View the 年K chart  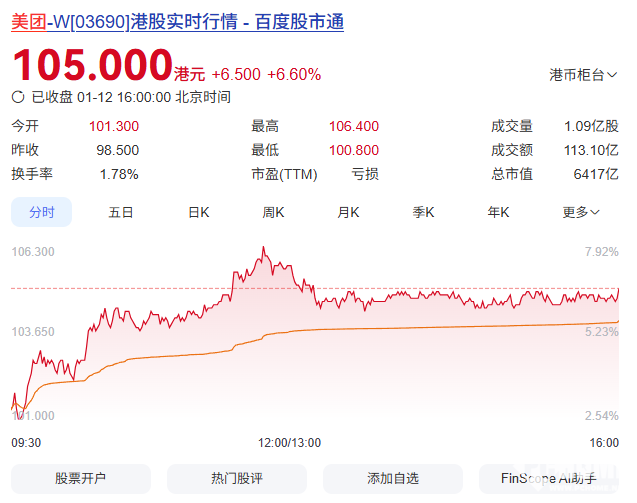(x=498, y=212)
